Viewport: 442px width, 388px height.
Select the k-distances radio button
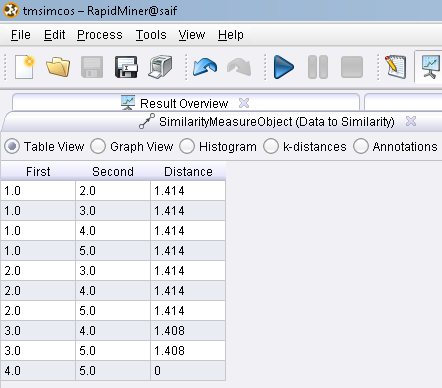(271, 146)
